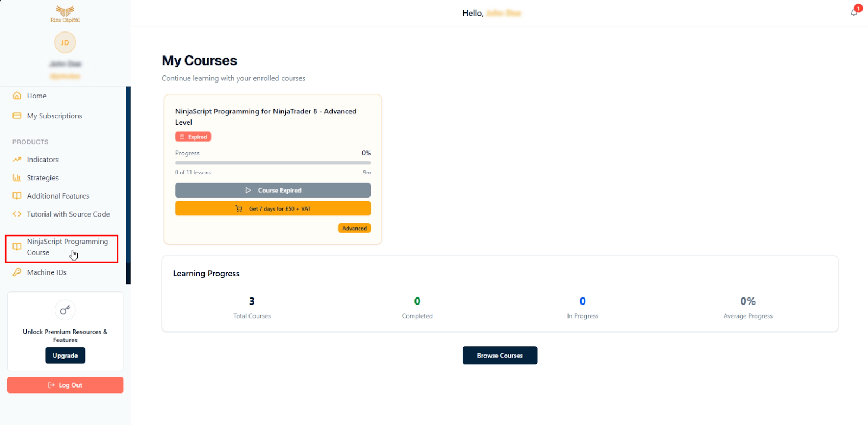Click the red Expired badge
This screenshot has width=868, height=425.
tap(193, 137)
